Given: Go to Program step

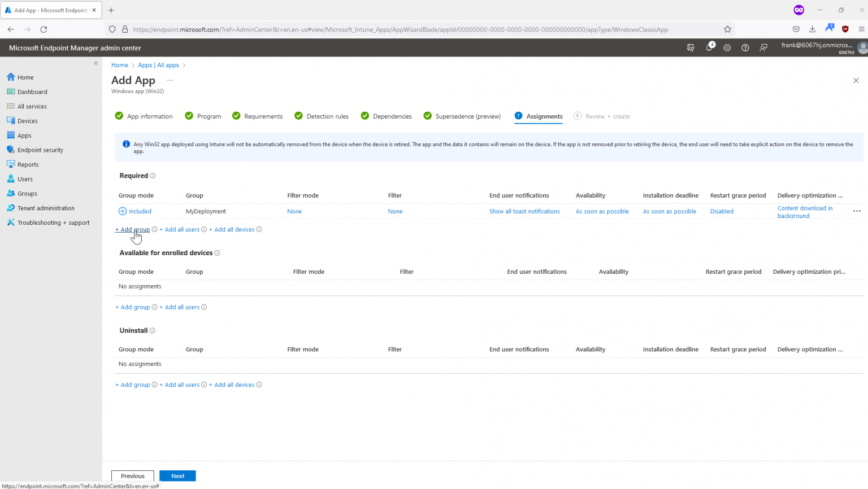Looking at the screenshot, I should [x=203, y=116].
